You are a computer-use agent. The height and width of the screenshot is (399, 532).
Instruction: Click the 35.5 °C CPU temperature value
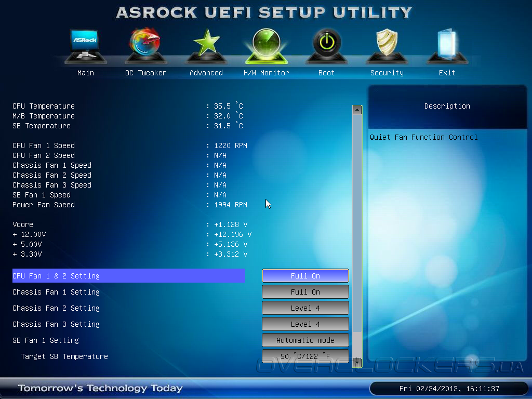click(x=229, y=106)
